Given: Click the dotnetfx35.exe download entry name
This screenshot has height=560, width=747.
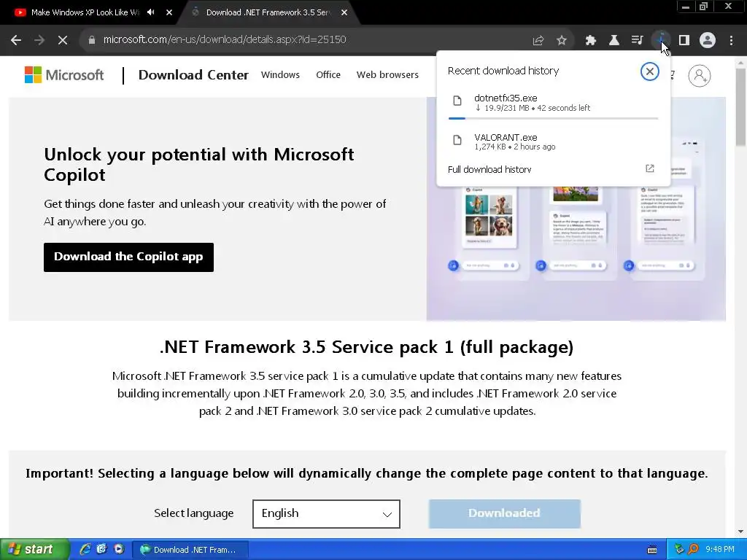Looking at the screenshot, I should [506, 98].
